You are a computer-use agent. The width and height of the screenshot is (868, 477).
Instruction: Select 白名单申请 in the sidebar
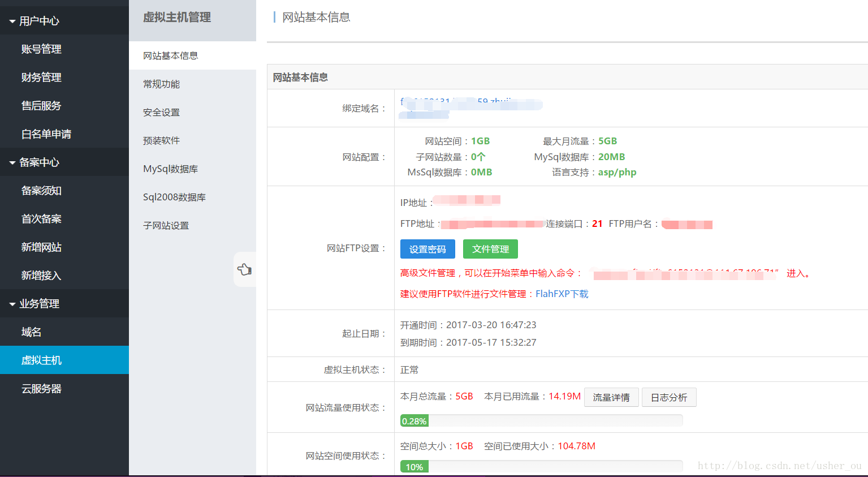[46, 134]
